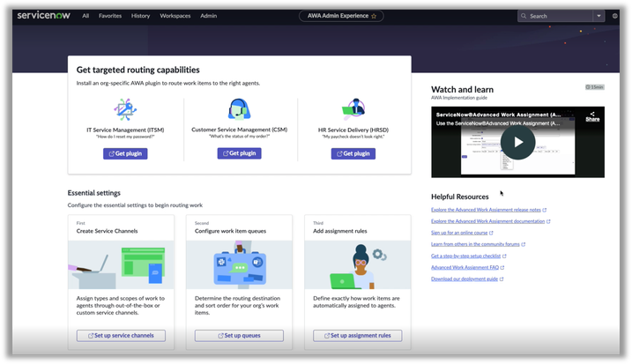
Task: Click the search magnifier icon
Action: (524, 16)
